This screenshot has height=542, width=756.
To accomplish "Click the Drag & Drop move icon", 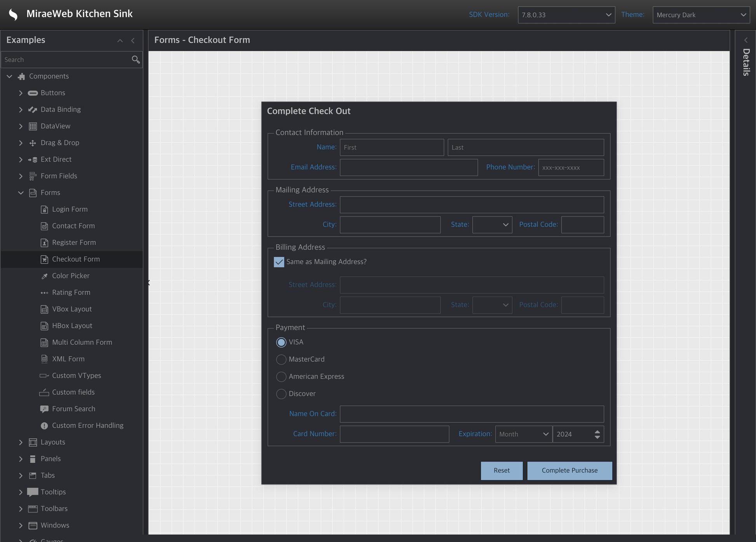I will click(x=33, y=143).
